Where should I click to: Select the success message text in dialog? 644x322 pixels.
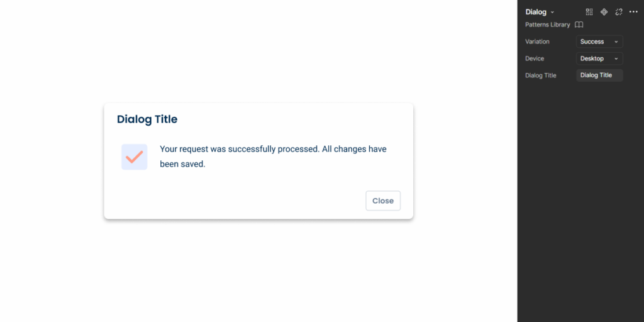tap(273, 157)
